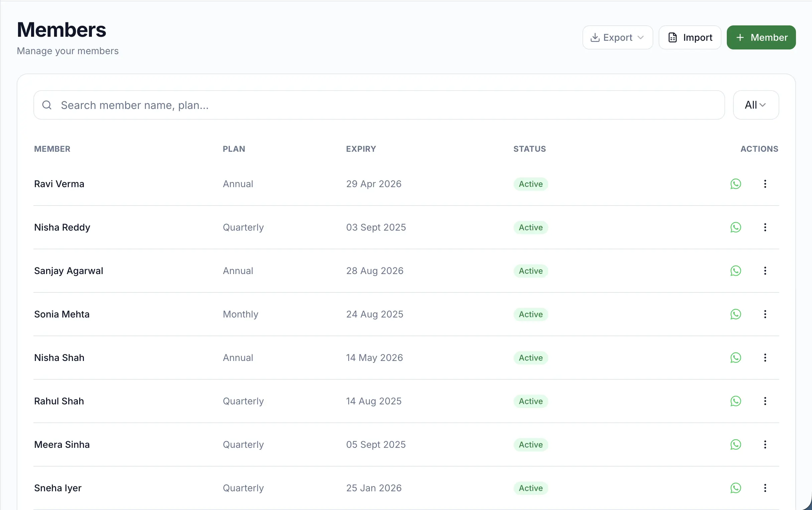This screenshot has width=812, height=510.
Task: Click the Import button
Action: [690, 37]
